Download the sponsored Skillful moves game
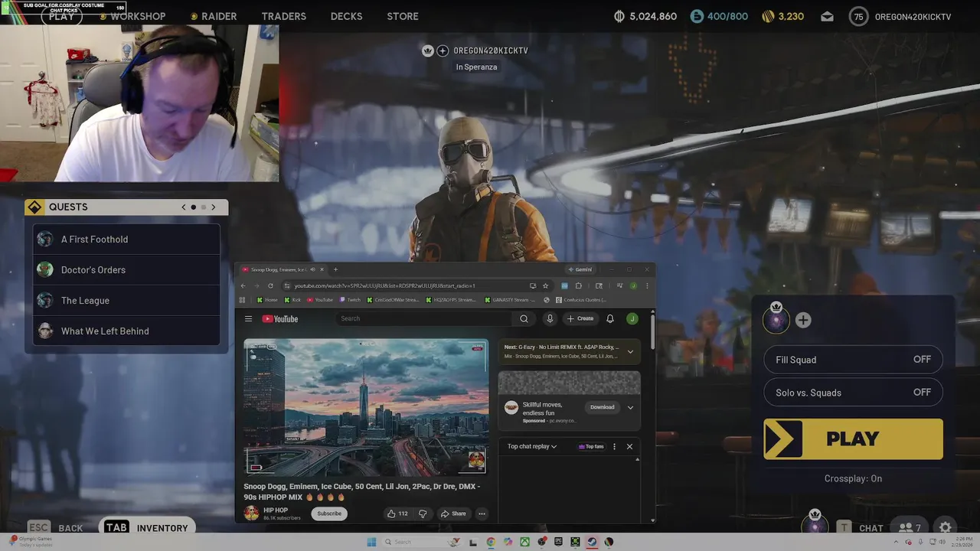 602,407
